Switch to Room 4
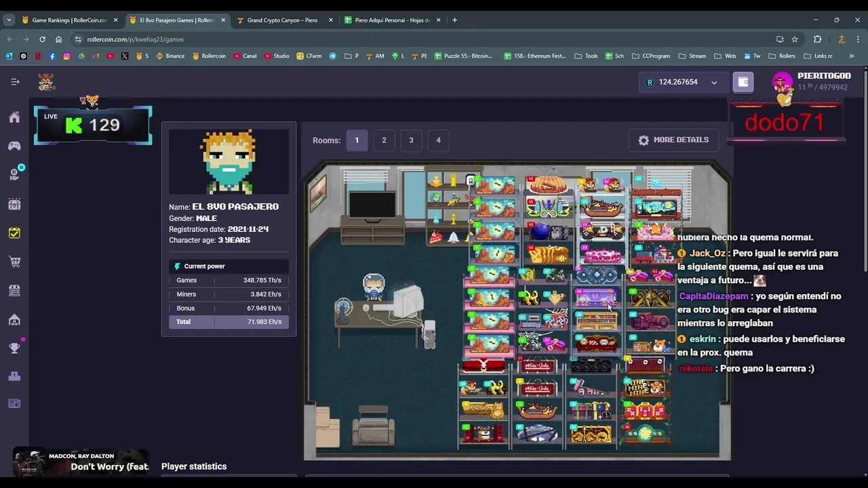Screen dimensions: 868x488 click(438, 140)
